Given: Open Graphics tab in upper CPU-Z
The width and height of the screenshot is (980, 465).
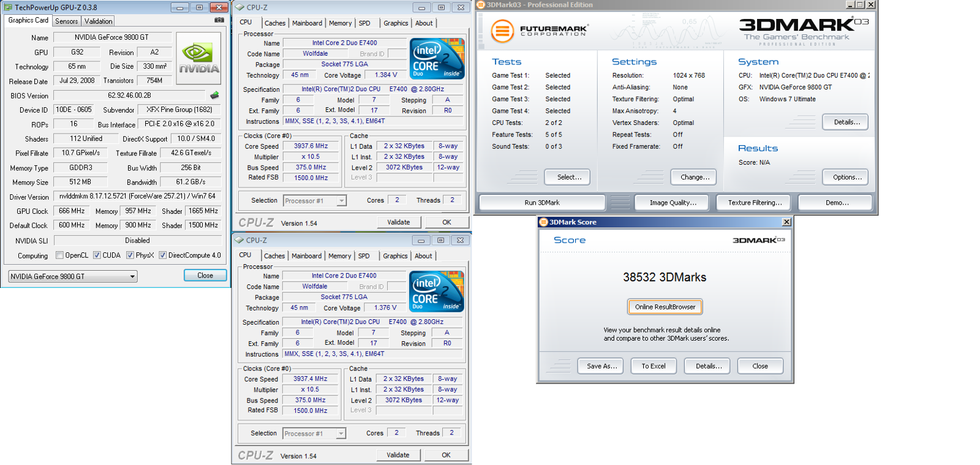Looking at the screenshot, I should point(396,23).
